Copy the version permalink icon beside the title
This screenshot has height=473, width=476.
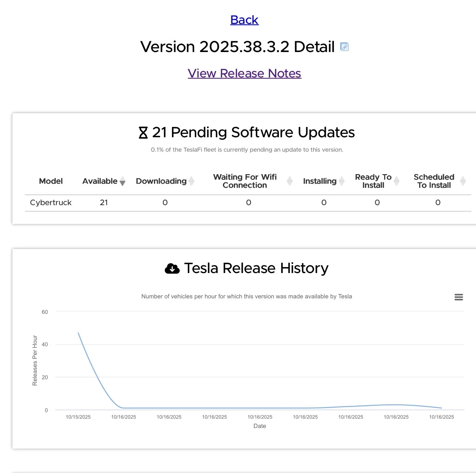pos(344,47)
